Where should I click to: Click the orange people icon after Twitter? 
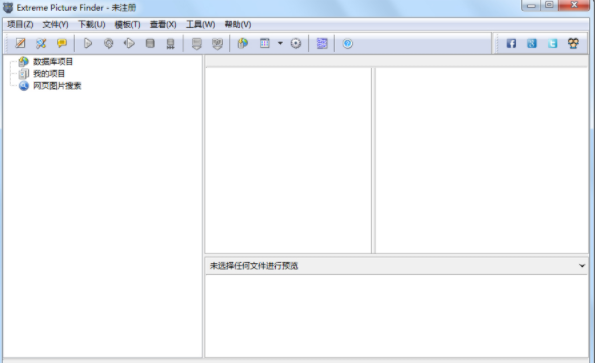573,43
